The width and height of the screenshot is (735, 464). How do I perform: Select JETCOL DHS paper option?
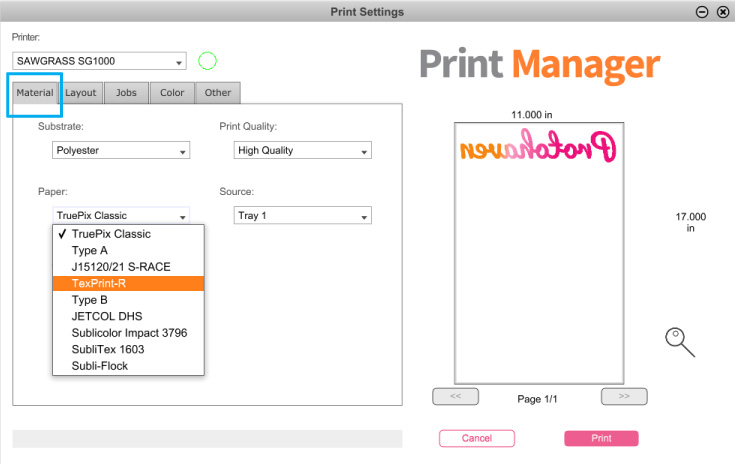tap(128, 316)
